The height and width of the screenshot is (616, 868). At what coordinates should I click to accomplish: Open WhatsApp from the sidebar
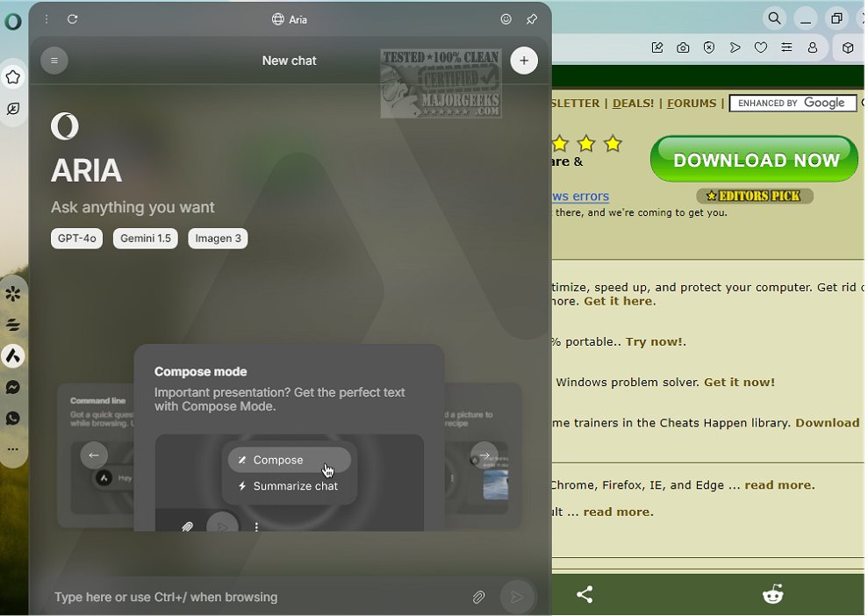(x=13, y=418)
